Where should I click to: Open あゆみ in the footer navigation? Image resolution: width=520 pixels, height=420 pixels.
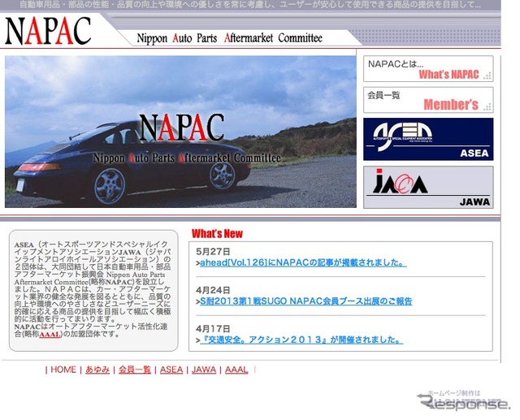coord(97,370)
